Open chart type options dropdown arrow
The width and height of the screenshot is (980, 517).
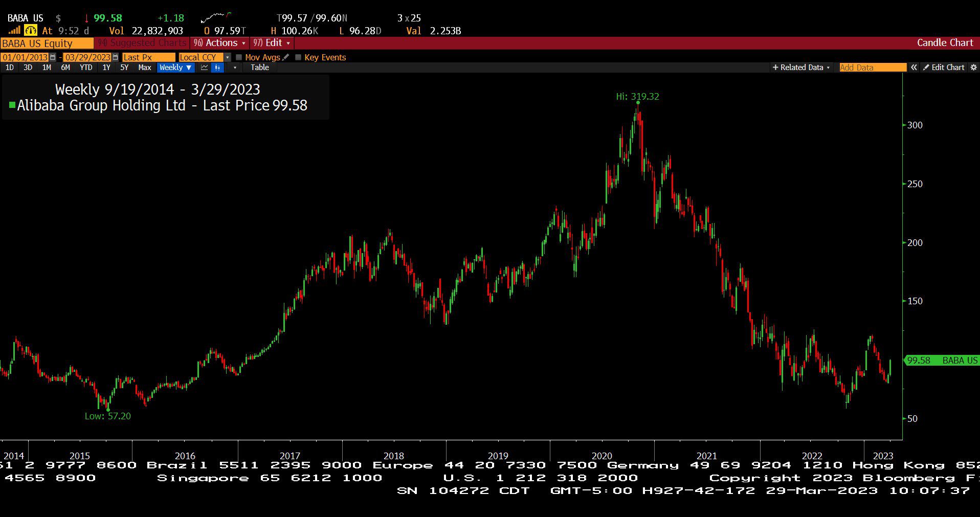(235, 68)
